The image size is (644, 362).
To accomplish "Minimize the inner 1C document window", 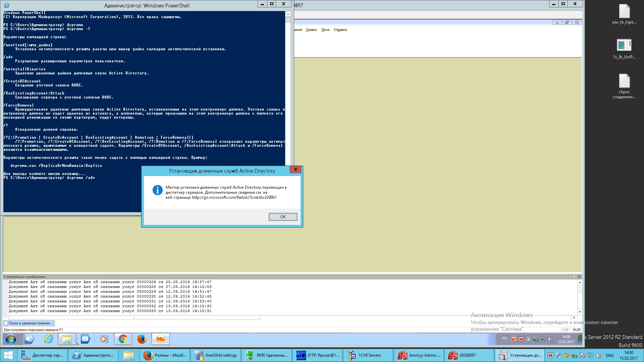I will [557, 22].
